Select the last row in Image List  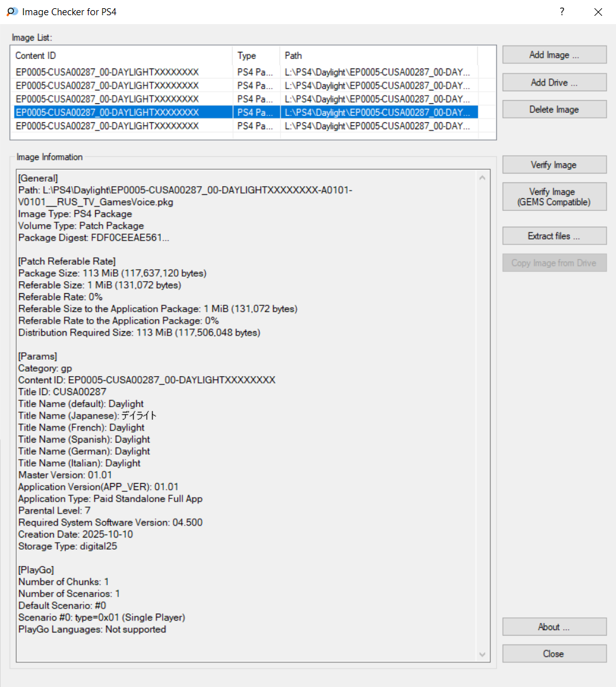[x=108, y=125]
